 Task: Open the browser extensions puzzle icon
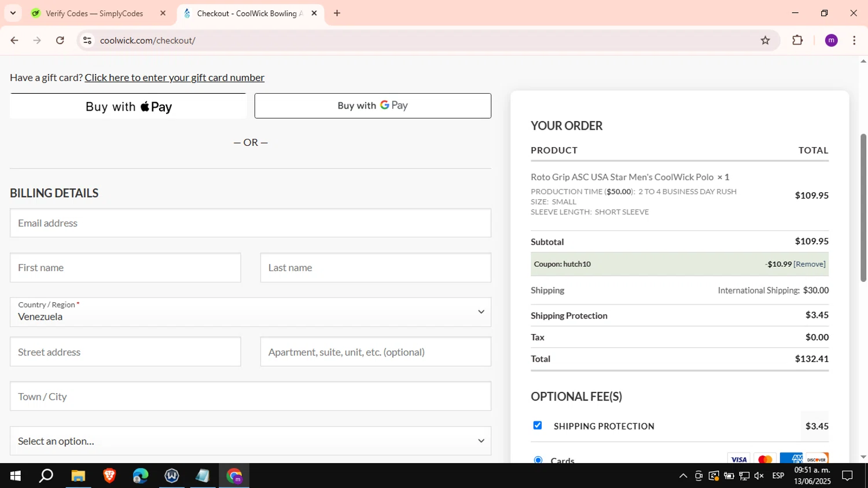pos(797,41)
